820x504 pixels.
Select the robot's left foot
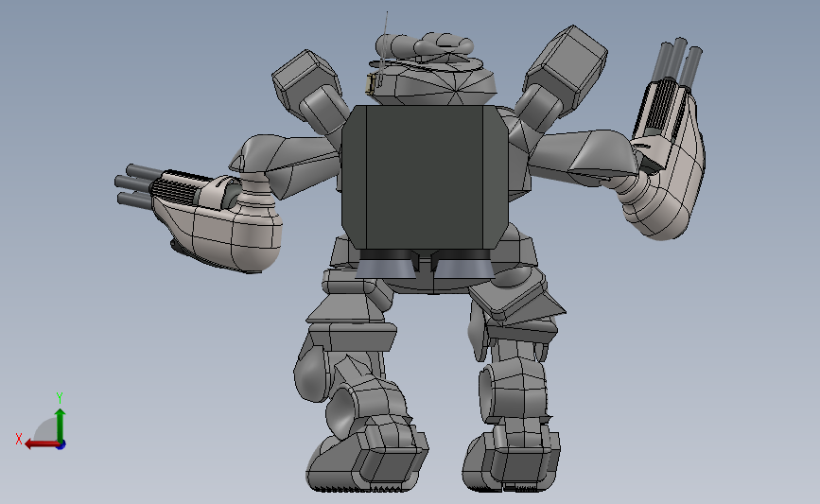pyautogui.click(x=366, y=461)
